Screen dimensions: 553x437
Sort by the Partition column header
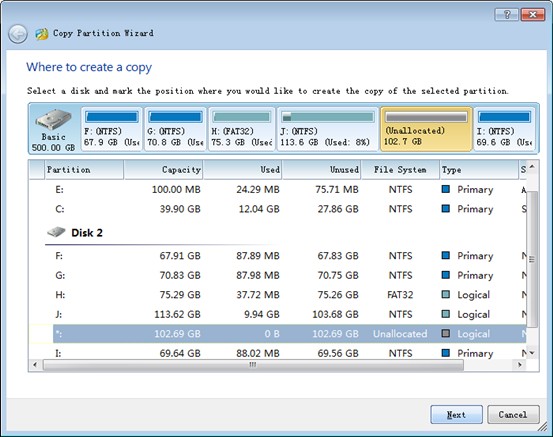click(x=84, y=170)
